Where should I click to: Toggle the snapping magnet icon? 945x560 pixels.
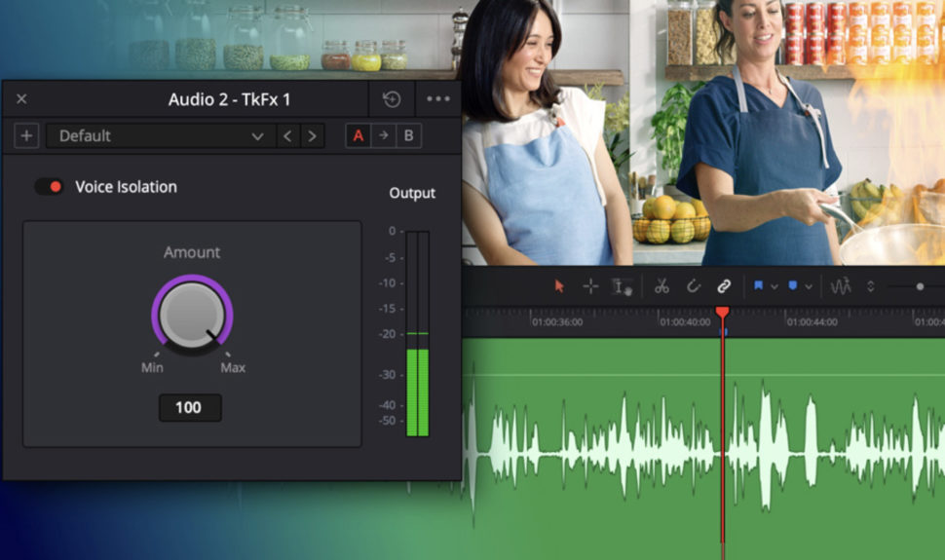click(693, 286)
